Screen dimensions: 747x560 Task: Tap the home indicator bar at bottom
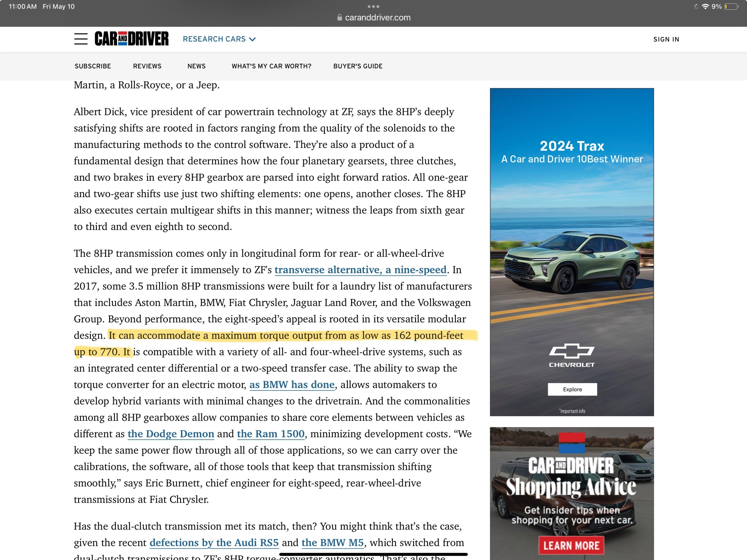point(373,554)
